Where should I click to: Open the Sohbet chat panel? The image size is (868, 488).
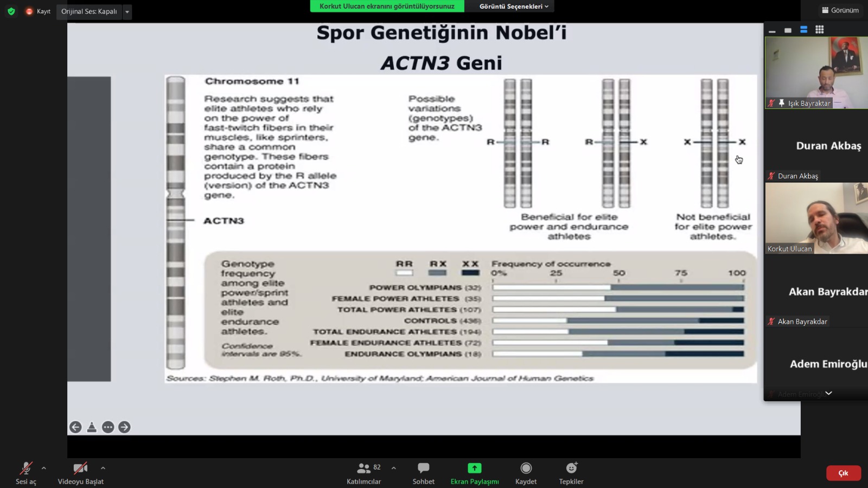click(423, 472)
